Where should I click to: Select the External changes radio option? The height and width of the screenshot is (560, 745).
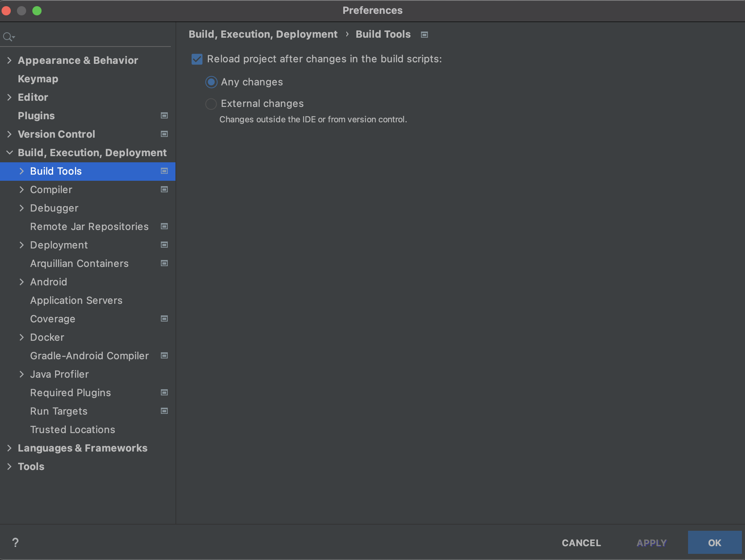(211, 104)
